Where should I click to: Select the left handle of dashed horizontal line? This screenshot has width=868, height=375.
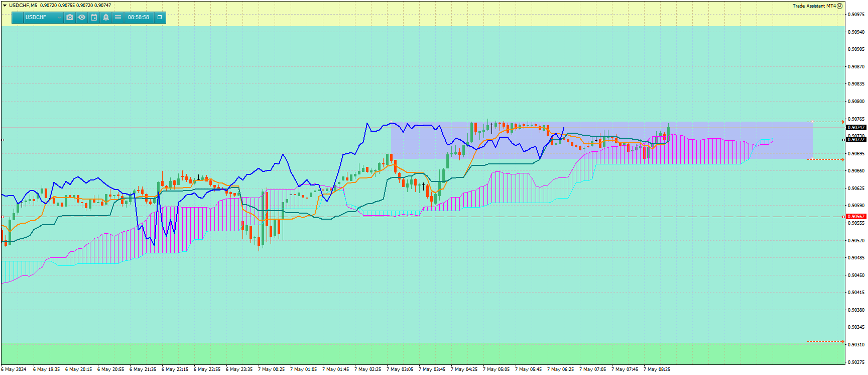(3, 217)
